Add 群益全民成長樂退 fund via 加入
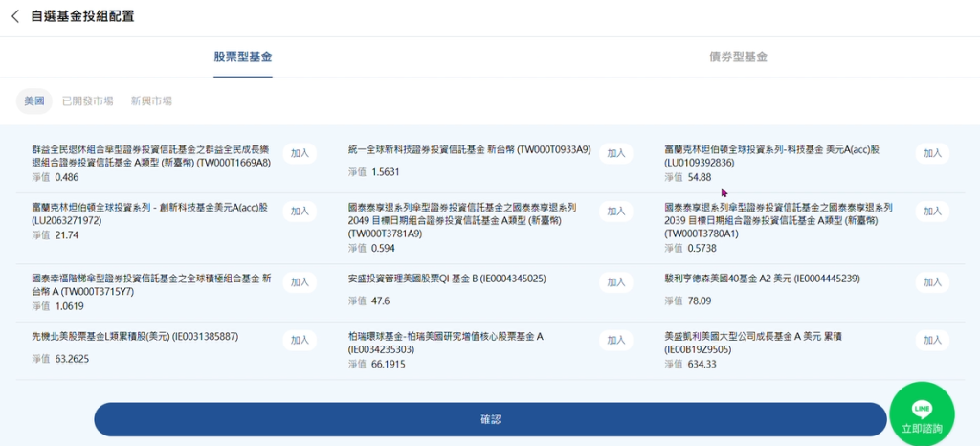The height and width of the screenshot is (446, 980). coord(300,153)
